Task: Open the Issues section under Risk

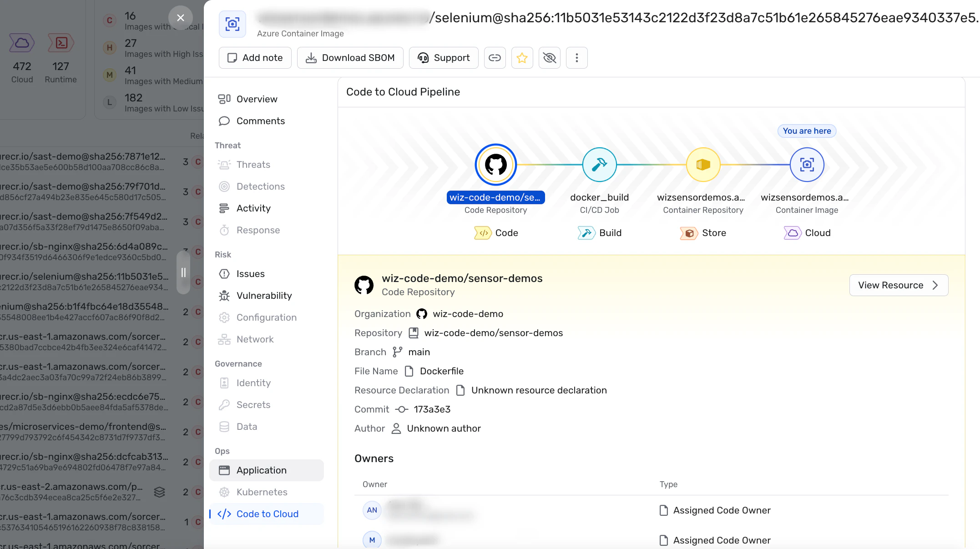Action: click(x=267, y=274)
